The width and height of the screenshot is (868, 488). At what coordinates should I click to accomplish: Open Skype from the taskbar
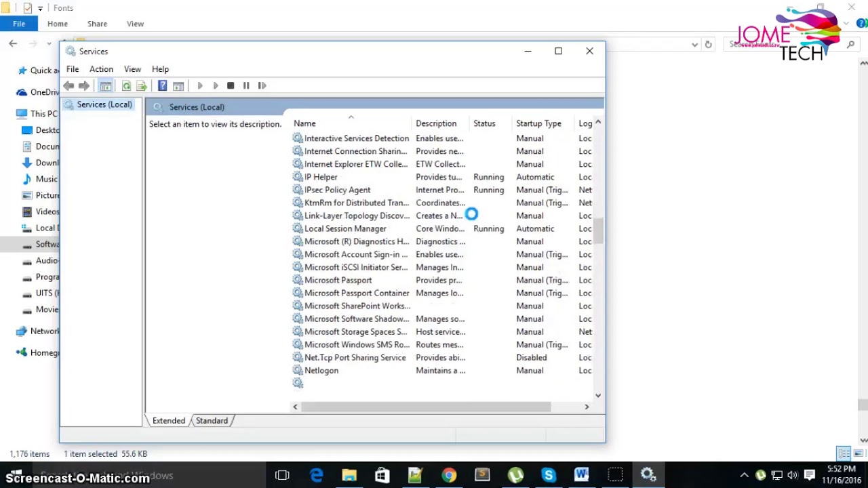pyautogui.click(x=549, y=475)
